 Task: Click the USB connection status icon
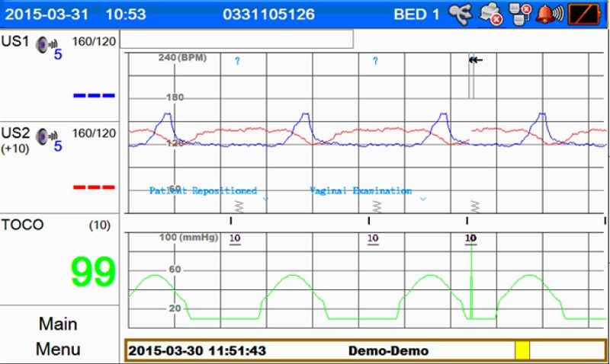(x=459, y=14)
